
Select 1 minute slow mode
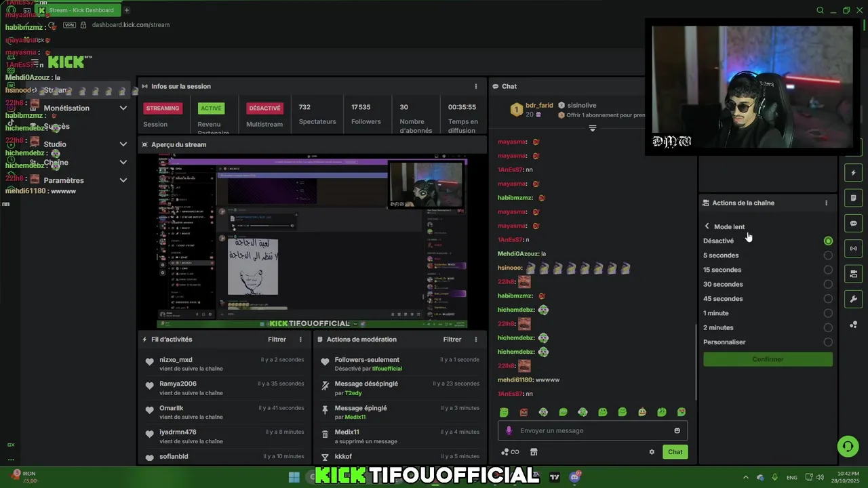(x=768, y=313)
